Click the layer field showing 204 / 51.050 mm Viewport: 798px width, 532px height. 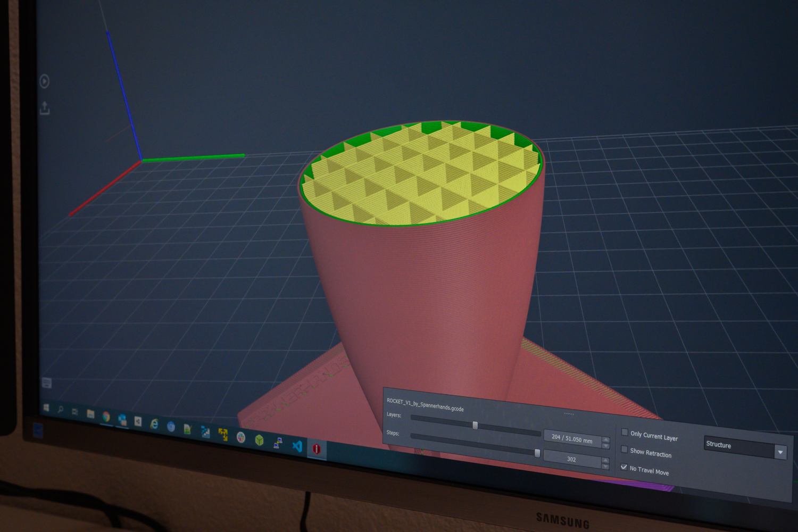point(572,439)
